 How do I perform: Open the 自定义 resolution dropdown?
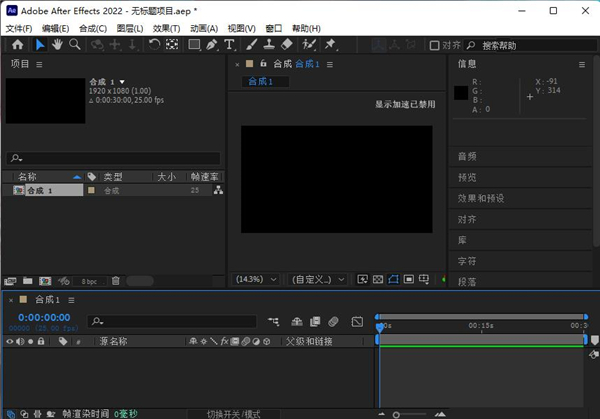(319, 279)
